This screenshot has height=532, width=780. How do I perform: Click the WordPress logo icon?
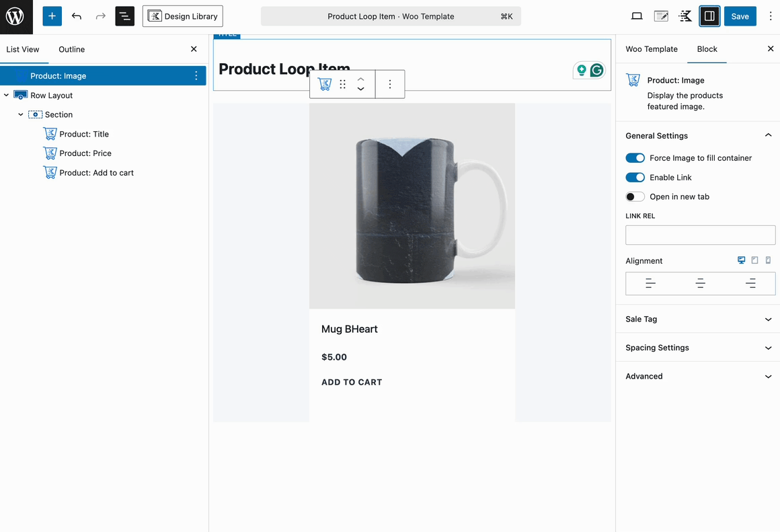pos(15,16)
